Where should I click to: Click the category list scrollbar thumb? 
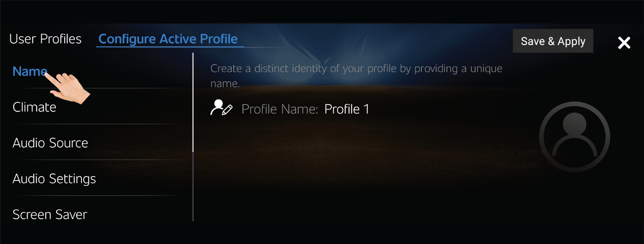pyautogui.click(x=193, y=102)
